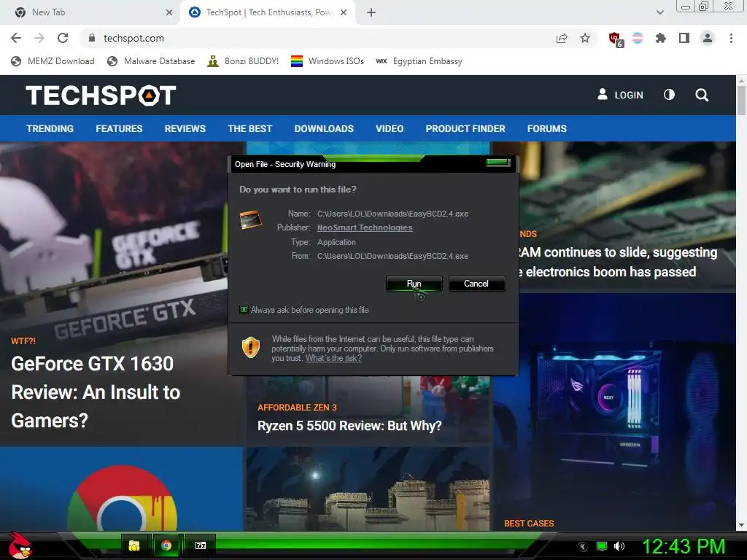Open the VIDEO menu
The height and width of the screenshot is (560, 747).
pyautogui.click(x=390, y=128)
